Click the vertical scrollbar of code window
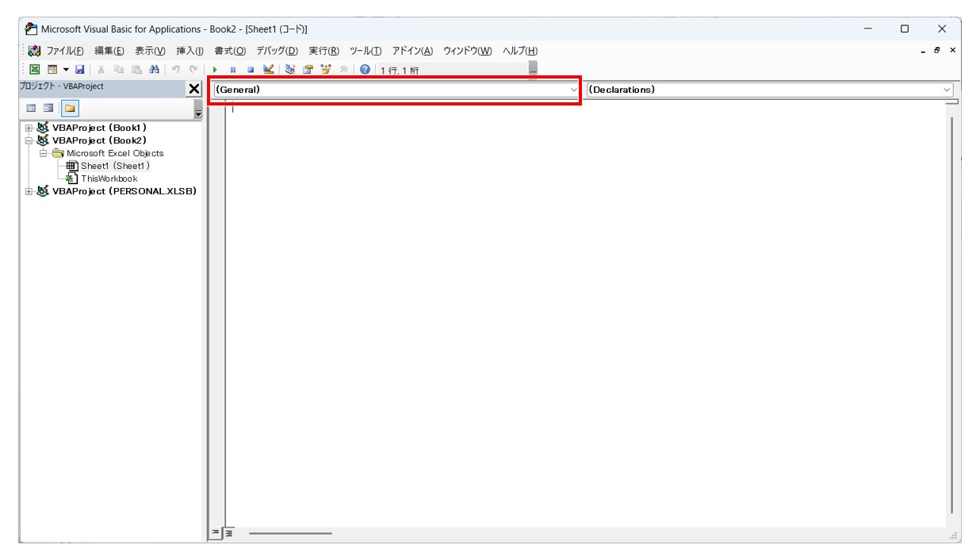Image resolution: width=980 pixels, height=560 pixels. [x=952, y=313]
